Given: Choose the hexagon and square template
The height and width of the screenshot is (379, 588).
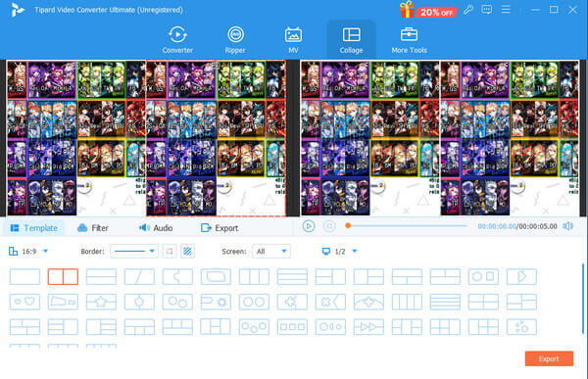Looking at the screenshot, I should click(x=483, y=276).
